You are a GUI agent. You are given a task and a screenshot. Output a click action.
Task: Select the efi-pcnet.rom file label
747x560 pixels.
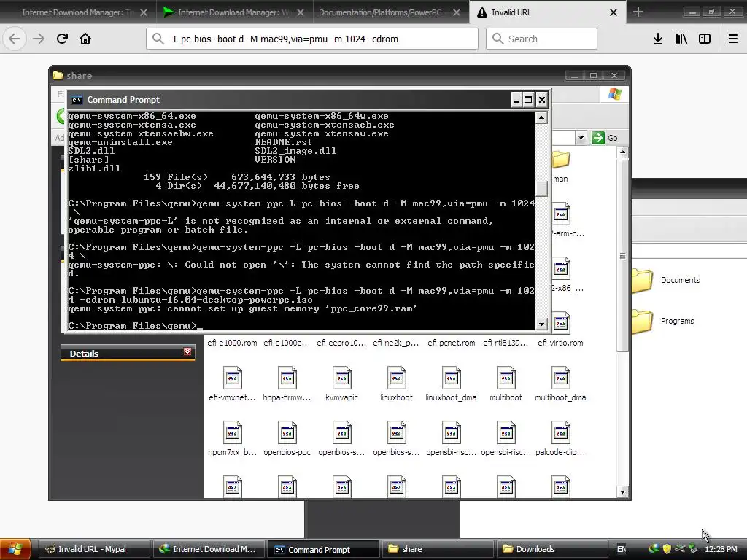(451, 343)
